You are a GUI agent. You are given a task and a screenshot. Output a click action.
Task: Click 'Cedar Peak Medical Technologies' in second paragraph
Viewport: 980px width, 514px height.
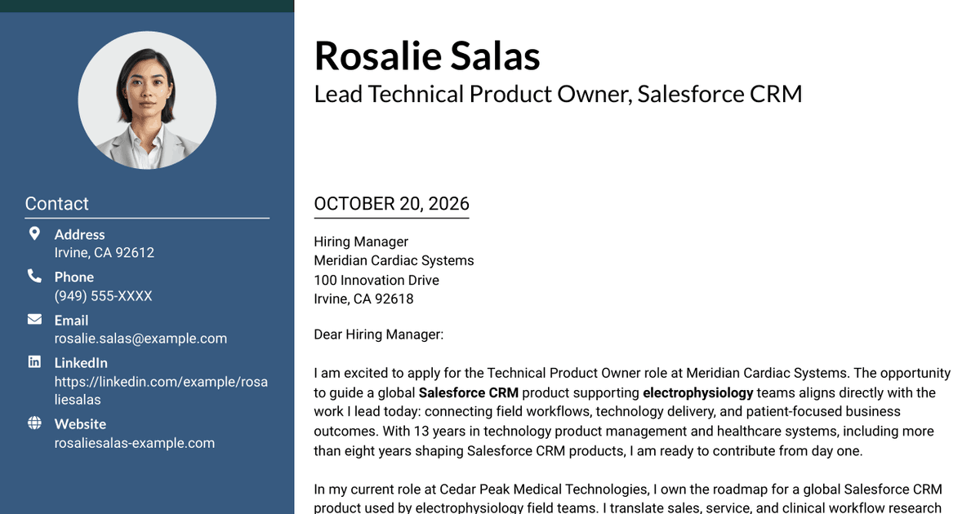point(544,490)
